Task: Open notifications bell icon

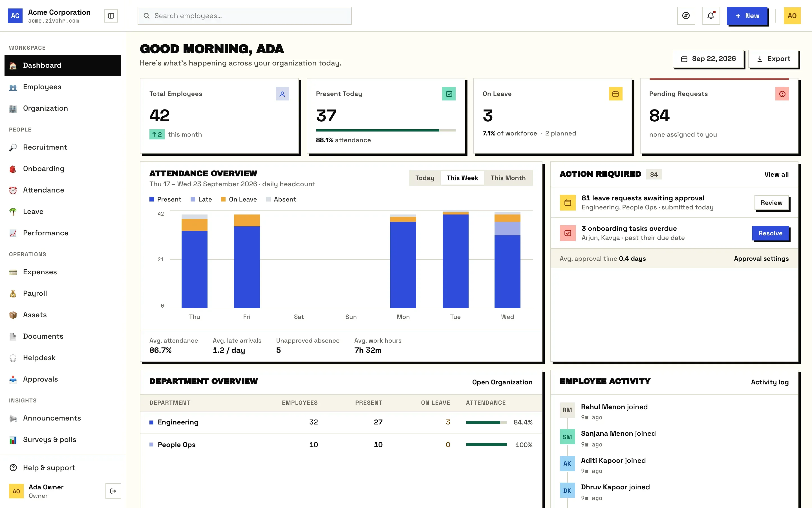Action: pos(711,16)
